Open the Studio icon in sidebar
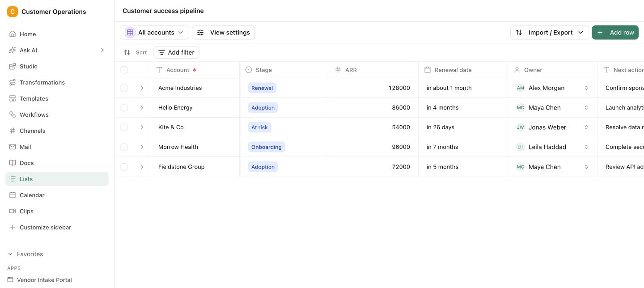 [13, 66]
